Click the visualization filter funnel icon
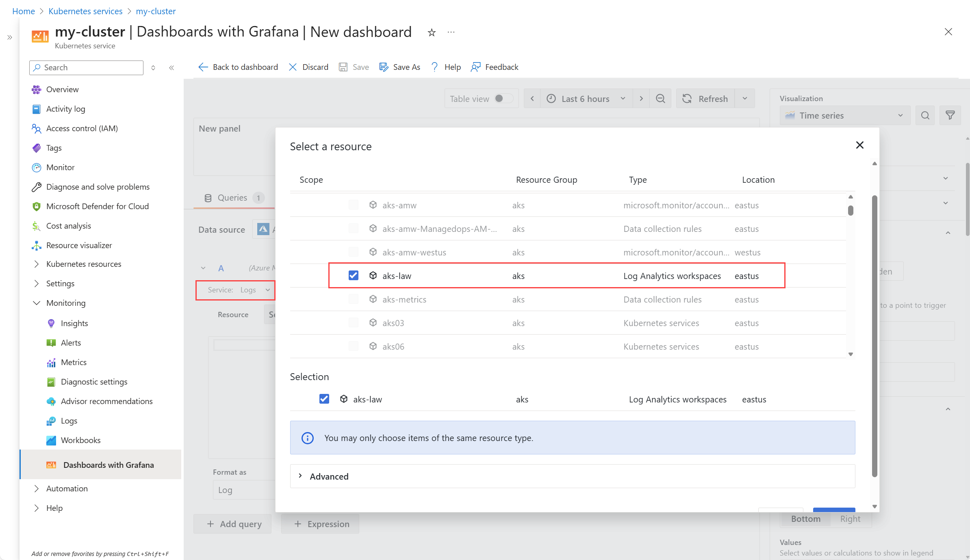970x560 pixels. [950, 116]
